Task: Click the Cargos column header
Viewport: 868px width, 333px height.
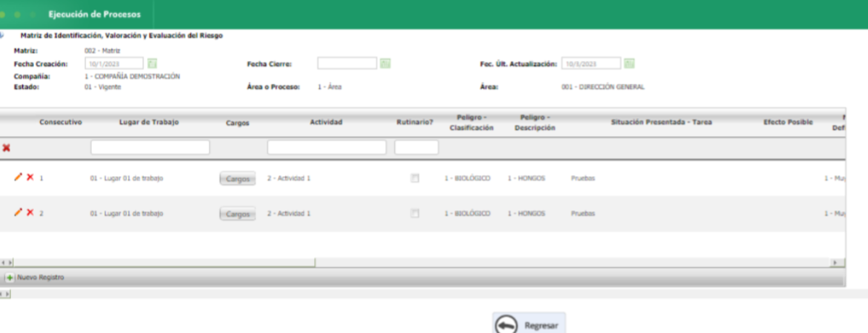Action: (237, 123)
